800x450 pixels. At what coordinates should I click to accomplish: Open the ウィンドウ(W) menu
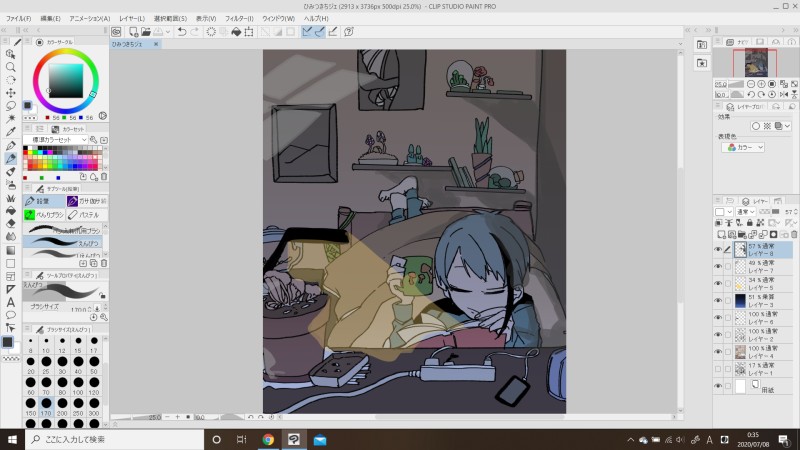(x=278, y=18)
